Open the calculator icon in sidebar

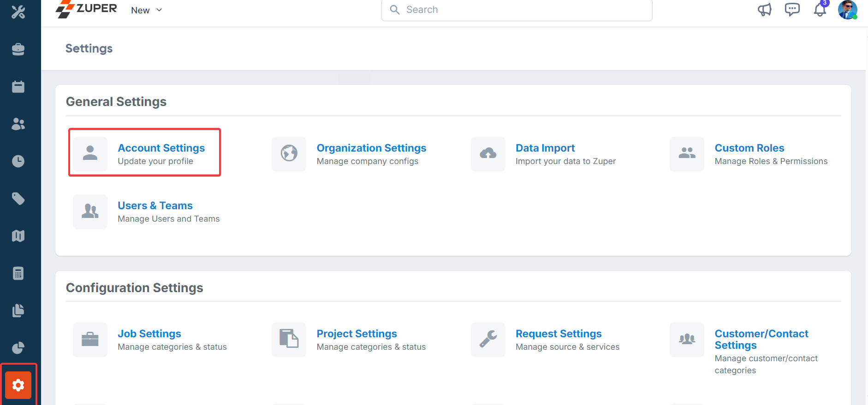[x=18, y=273]
